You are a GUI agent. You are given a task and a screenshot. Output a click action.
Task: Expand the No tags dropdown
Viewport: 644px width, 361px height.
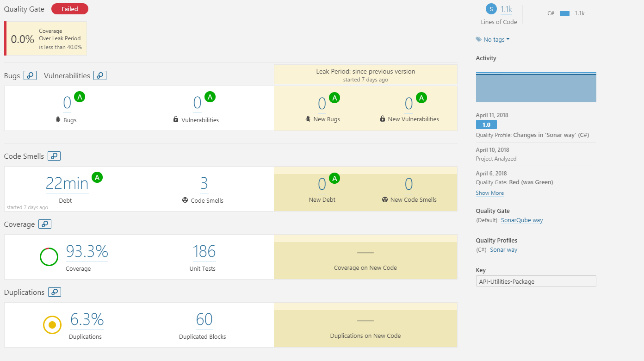(x=496, y=39)
